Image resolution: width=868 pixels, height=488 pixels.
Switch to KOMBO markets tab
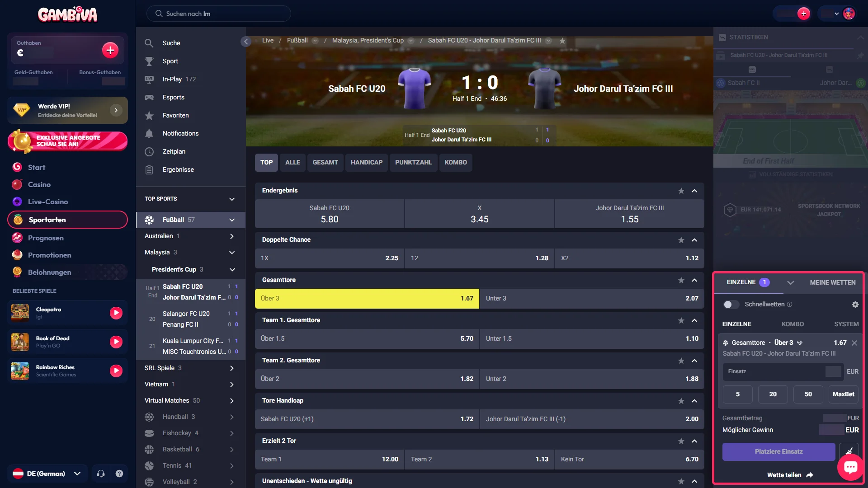click(456, 163)
